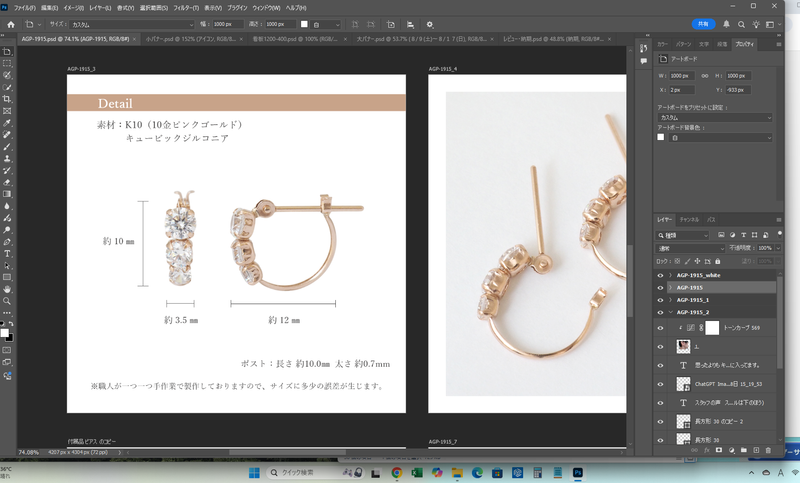The image size is (800, 483).
Task: Select the Crop tool
Action: click(x=7, y=99)
